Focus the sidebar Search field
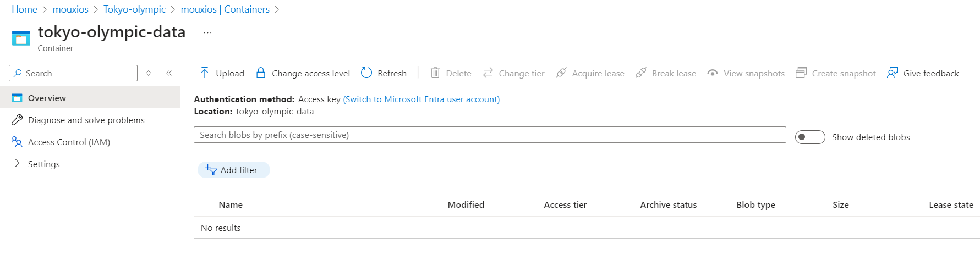This screenshot has height=255, width=980. tap(73, 73)
